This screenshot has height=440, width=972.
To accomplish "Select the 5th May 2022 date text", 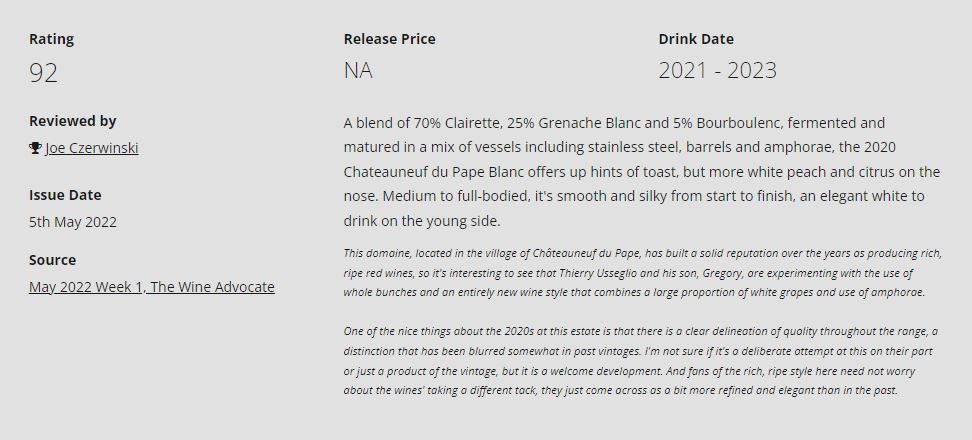I will coord(73,222).
